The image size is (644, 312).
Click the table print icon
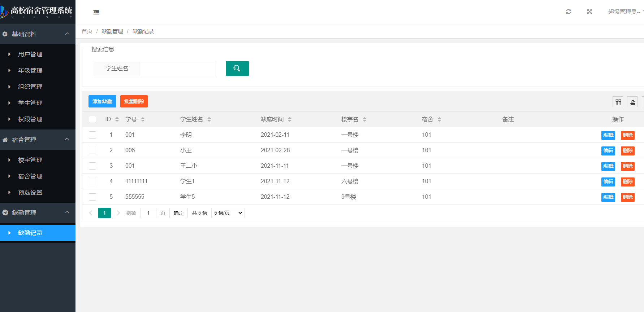632,102
